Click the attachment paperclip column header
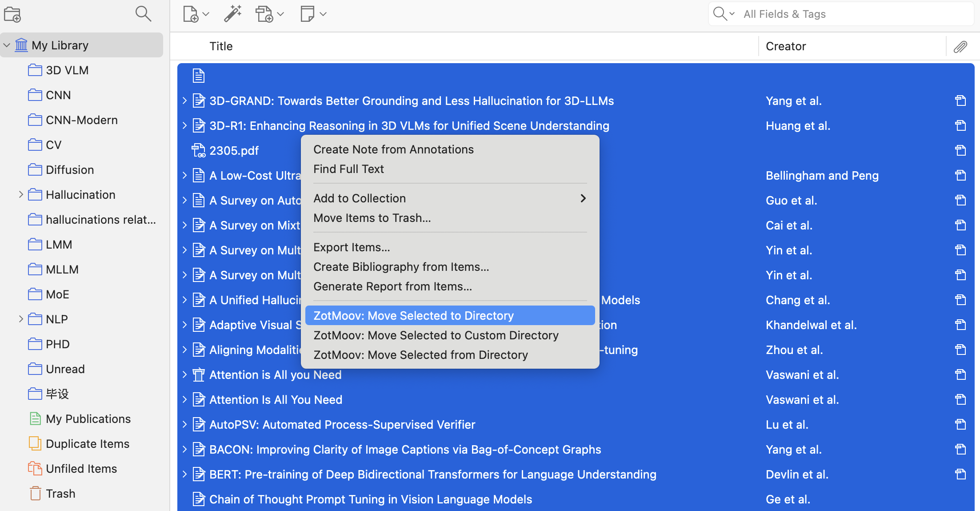Viewport: 980px width, 511px height. pyautogui.click(x=960, y=46)
